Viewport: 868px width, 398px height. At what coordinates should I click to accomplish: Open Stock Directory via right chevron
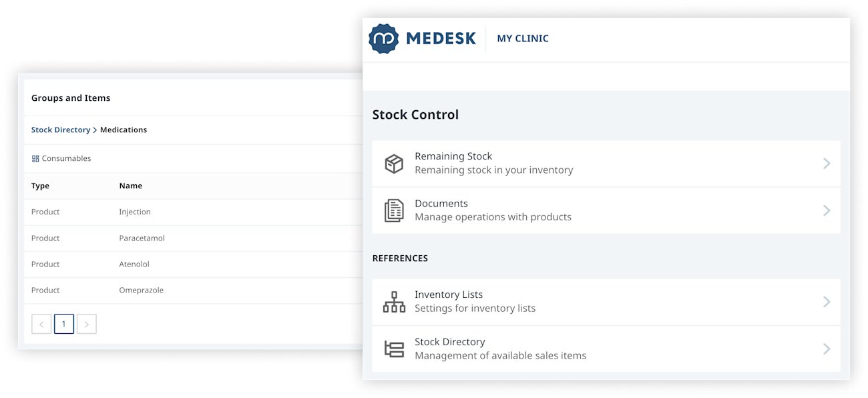pos(827,349)
